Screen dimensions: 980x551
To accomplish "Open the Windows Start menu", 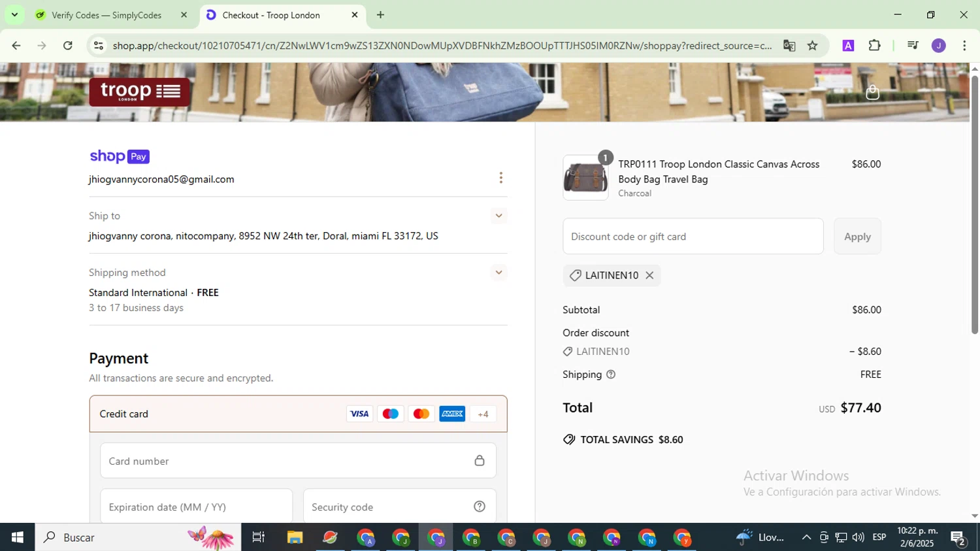I will (x=17, y=537).
